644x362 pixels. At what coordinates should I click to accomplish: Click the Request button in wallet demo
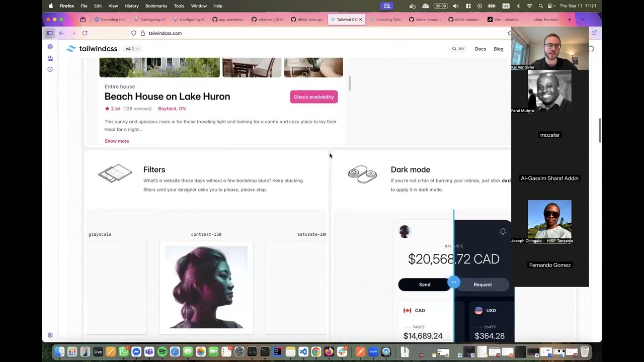[x=482, y=285]
